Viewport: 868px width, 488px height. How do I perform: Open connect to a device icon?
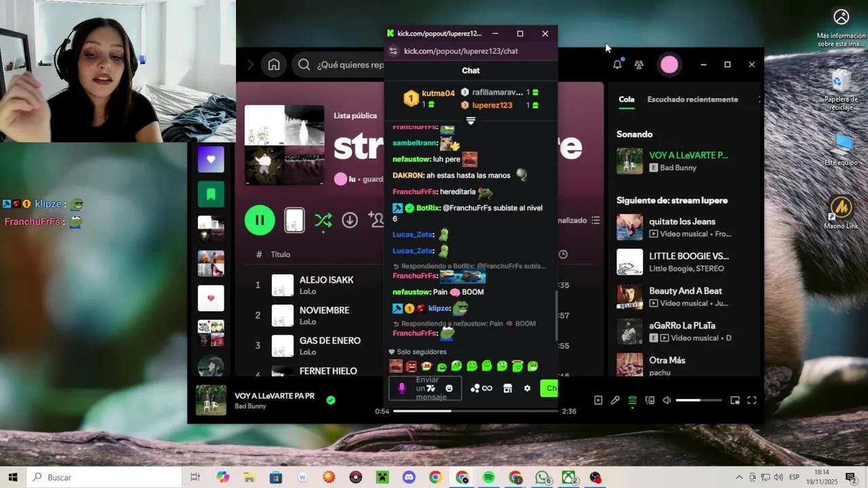650,400
